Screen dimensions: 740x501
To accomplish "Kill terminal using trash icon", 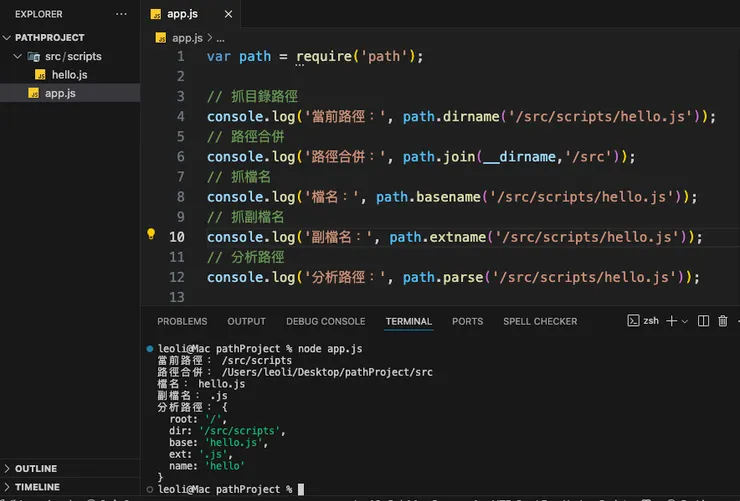I will tap(723, 321).
